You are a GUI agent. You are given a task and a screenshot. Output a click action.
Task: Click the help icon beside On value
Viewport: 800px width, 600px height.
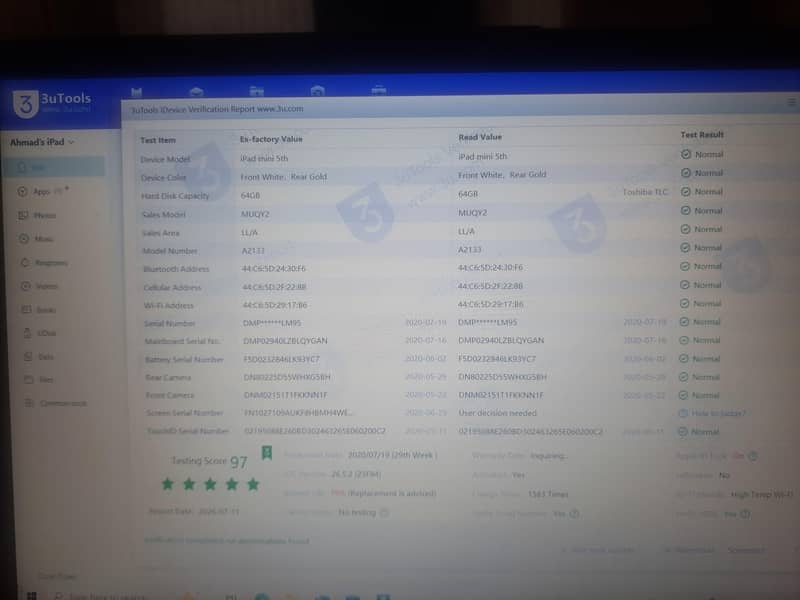pyautogui.click(x=753, y=456)
